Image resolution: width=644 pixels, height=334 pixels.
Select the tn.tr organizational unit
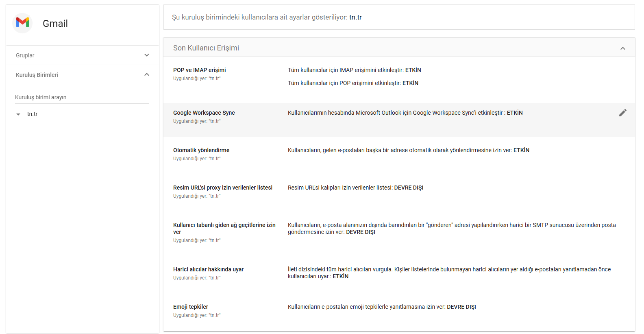pyautogui.click(x=32, y=114)
